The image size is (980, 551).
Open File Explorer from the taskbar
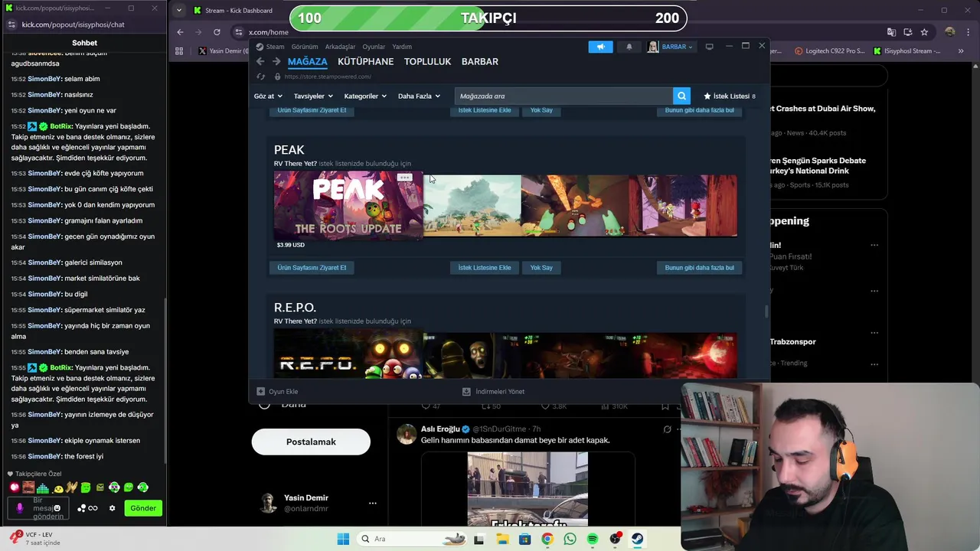point(502,539)
